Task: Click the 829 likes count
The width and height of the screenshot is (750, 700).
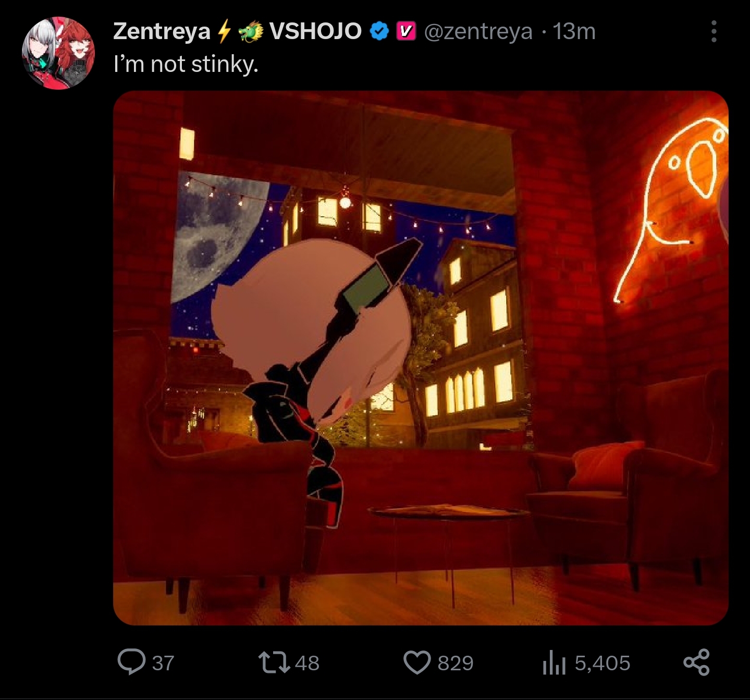Action: tap(456, 663)
